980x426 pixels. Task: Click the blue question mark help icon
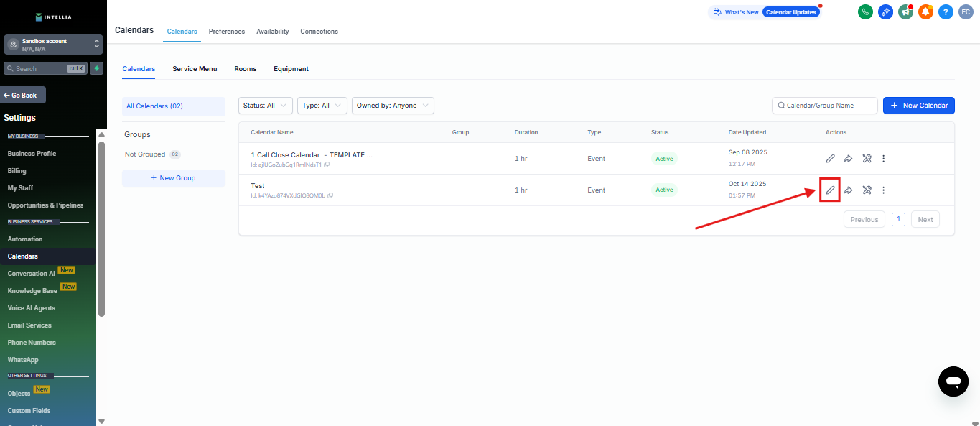(946, 12)
